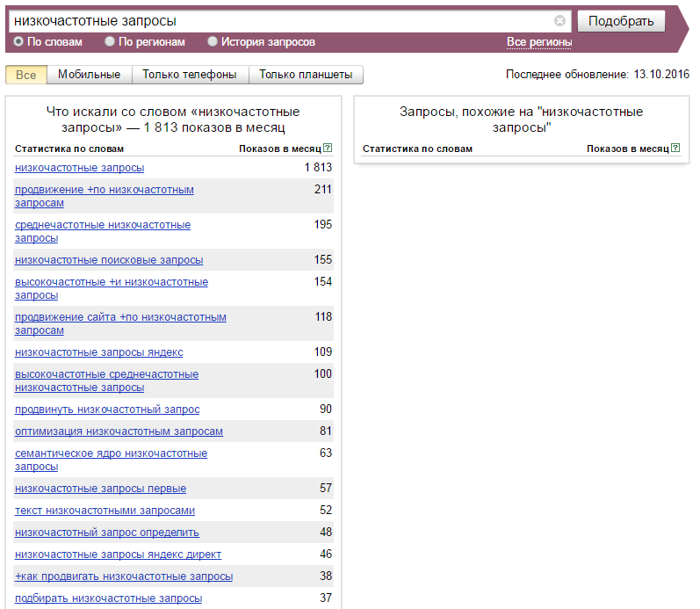700x609 pixels.
Task: Click the '38' impressions value
Action: 326,576
